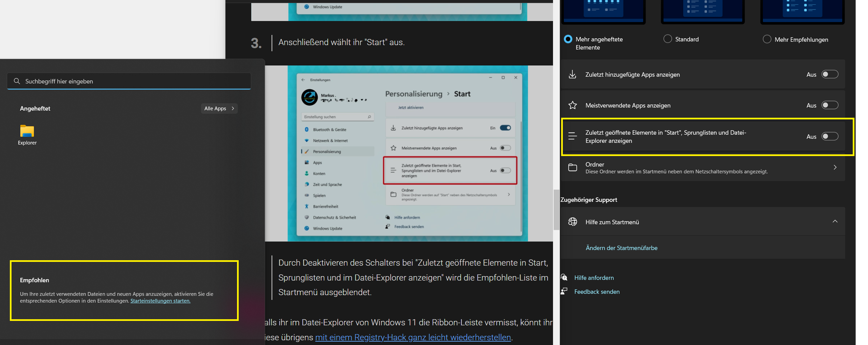
Task: Click the star icon beside Meistverwendete Apps anzeigen
Action: click(x=572, y=105)
